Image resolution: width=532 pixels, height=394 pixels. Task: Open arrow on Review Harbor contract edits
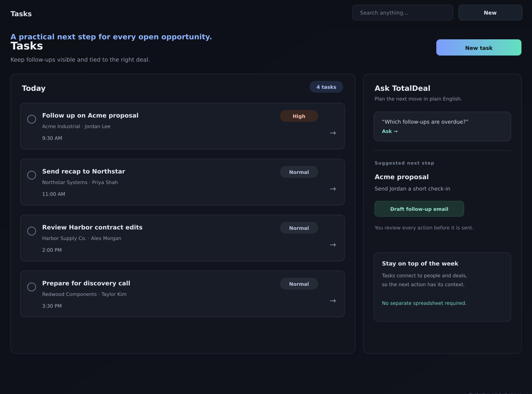(333, 245)
